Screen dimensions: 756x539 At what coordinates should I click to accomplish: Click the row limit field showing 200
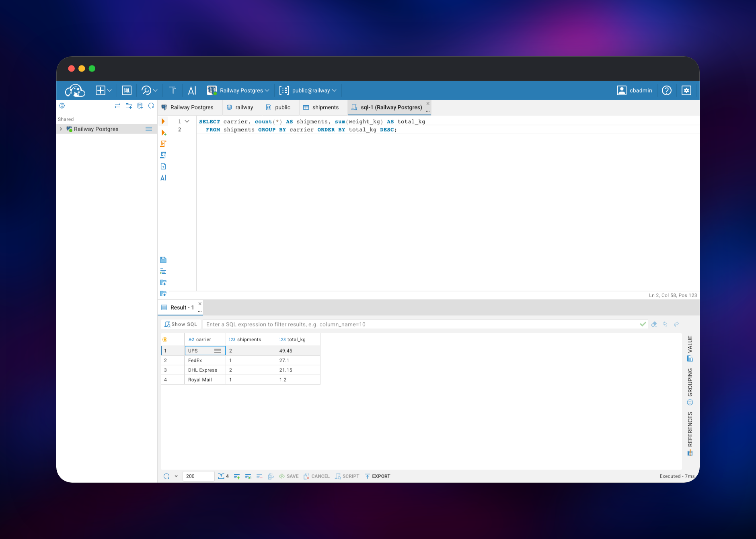point(199,476)
